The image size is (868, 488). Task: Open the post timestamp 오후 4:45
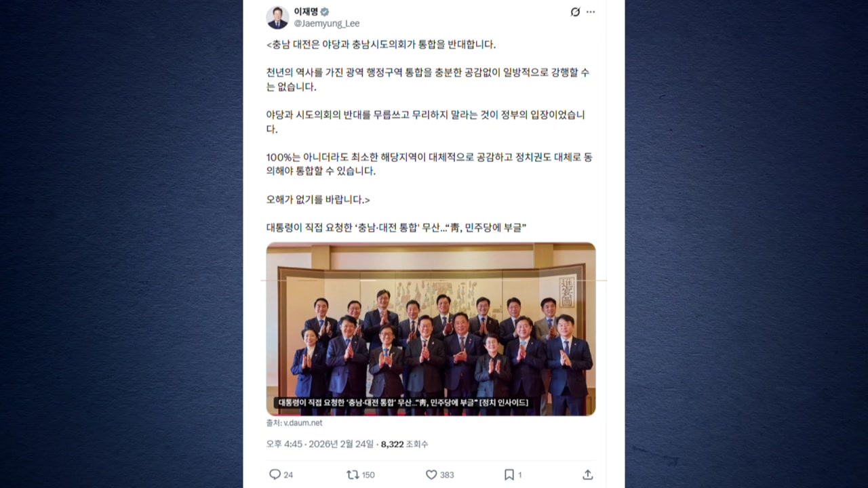coord(284,444)
